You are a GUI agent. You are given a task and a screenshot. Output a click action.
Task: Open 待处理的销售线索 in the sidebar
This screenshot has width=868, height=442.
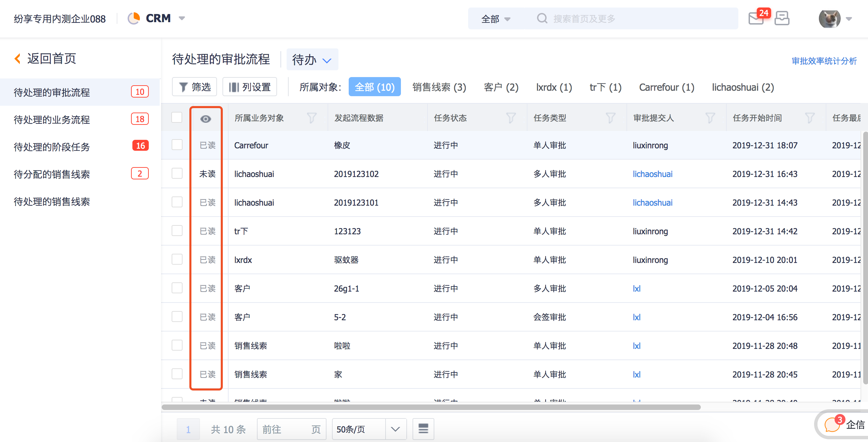[80, 201]
